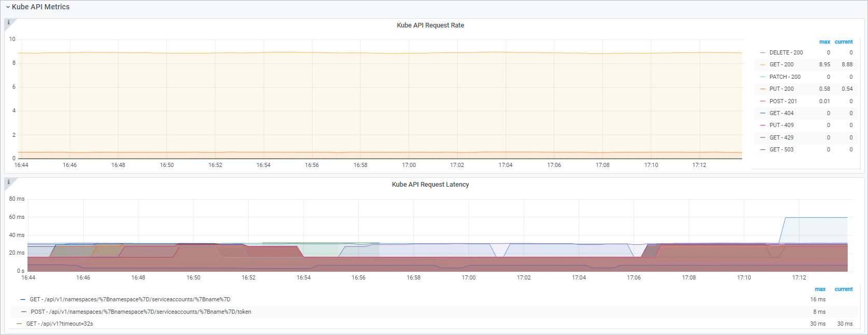The image size is (868, 335).
Task: Open Kube API Request Rate panel title menu
Action: coord(430,25)
